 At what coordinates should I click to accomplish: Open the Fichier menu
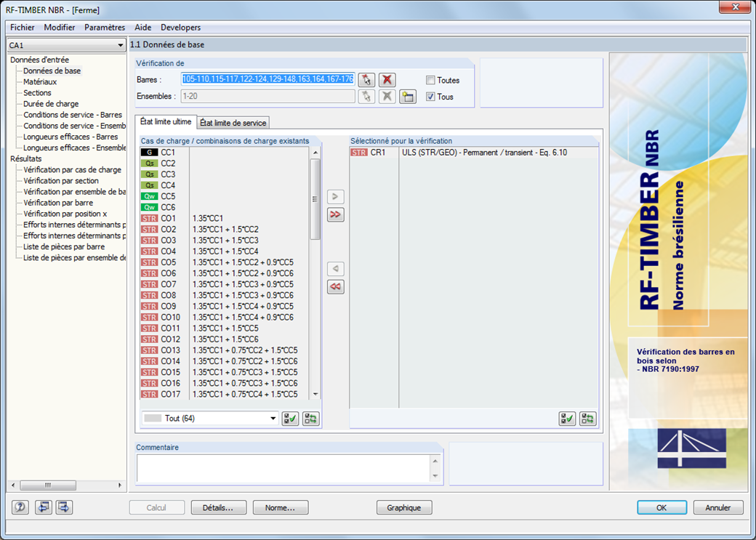(x=23, y=28)
